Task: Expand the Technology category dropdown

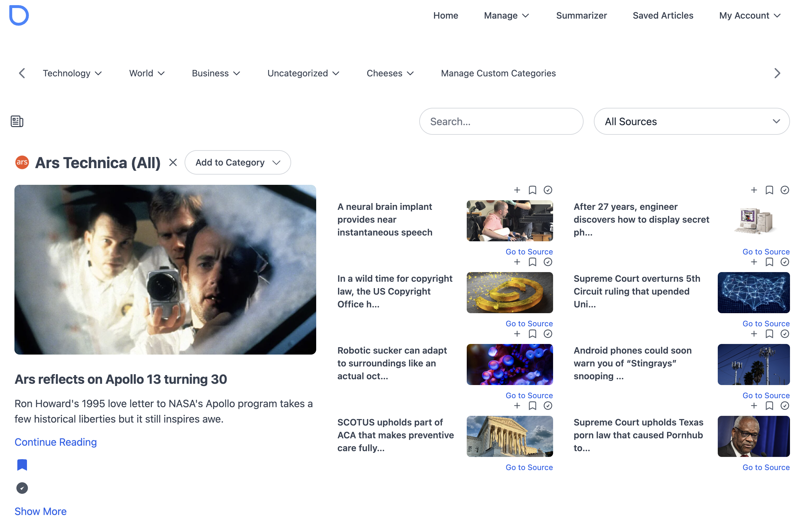Action: point(72,73)
